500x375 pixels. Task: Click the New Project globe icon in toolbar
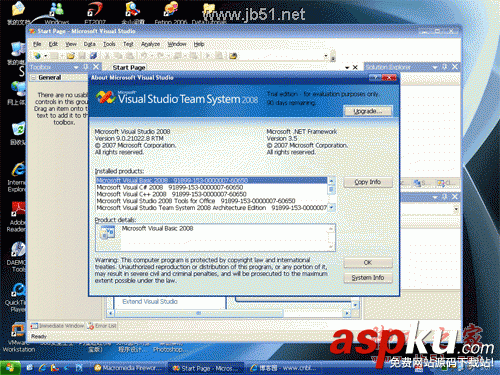[37, 56]
